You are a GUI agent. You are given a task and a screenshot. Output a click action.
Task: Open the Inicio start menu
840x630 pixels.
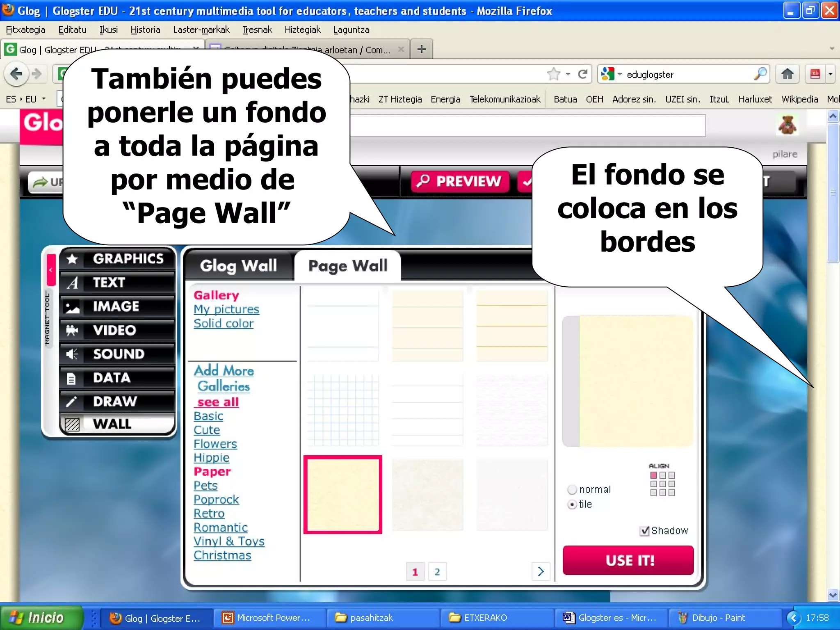(x=41, y=618)
